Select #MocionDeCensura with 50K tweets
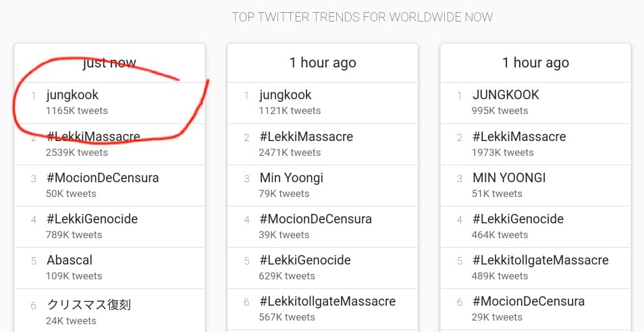Image resolution: width=644 pixels, height=332 pixels. coord(103,178)
